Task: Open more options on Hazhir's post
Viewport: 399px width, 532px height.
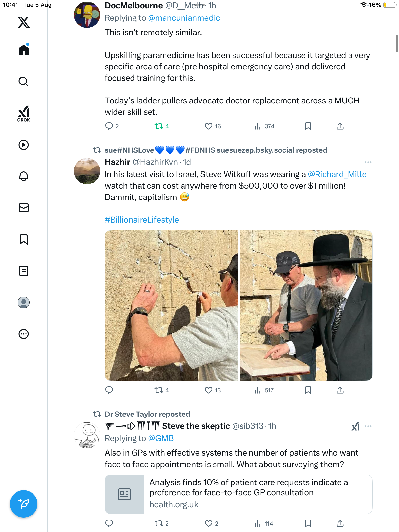Action: (x=368, y=162)
